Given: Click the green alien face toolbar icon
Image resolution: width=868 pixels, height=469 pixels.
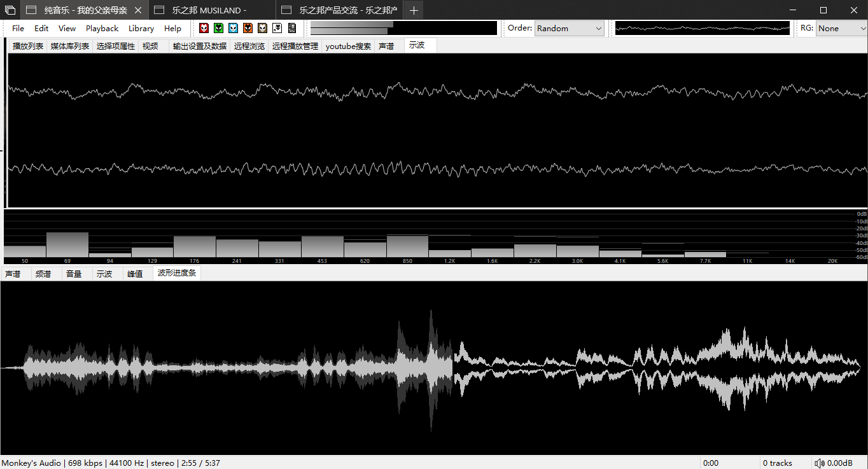Looking at the screenshot, I should (218, 28).
